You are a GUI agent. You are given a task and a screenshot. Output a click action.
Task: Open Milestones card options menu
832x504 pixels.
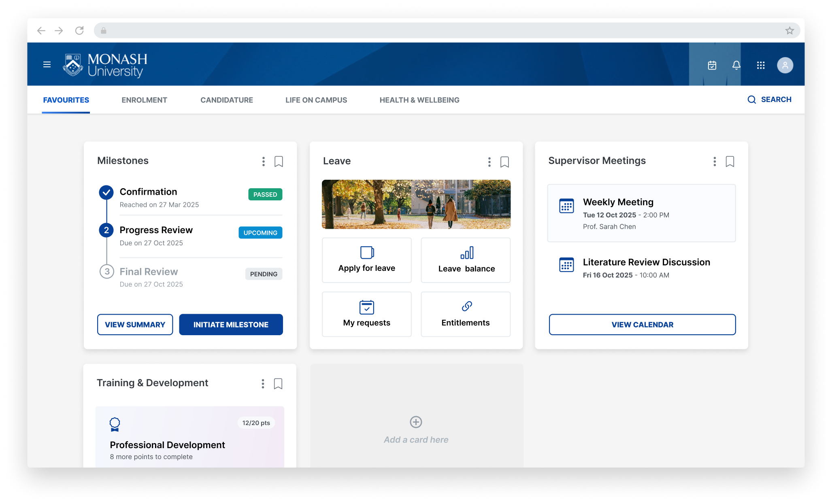[x=264, y=162]
